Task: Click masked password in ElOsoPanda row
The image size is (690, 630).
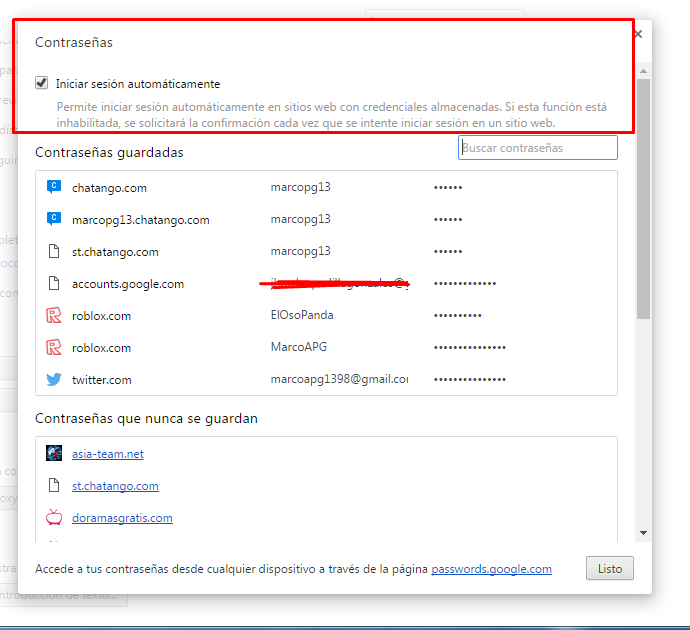Action: click(x=458, y=315)
